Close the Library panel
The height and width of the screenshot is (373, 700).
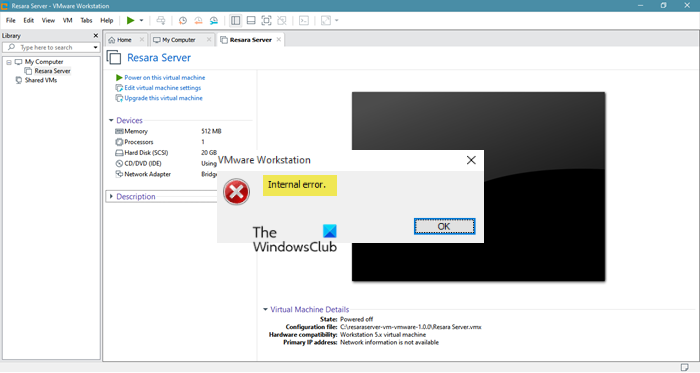(96, 36)
